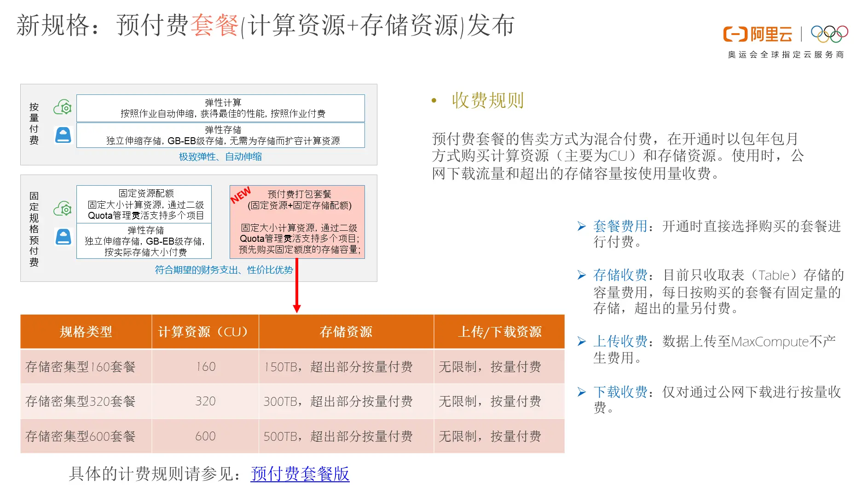Click the cloud gear icon beside 固定资源配额

pos(63,209)
